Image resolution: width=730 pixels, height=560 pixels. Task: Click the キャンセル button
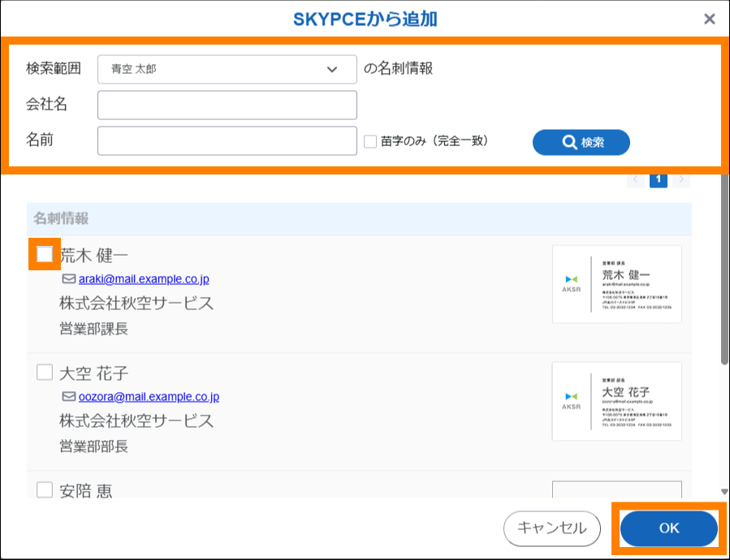click(x=551, y=528)
